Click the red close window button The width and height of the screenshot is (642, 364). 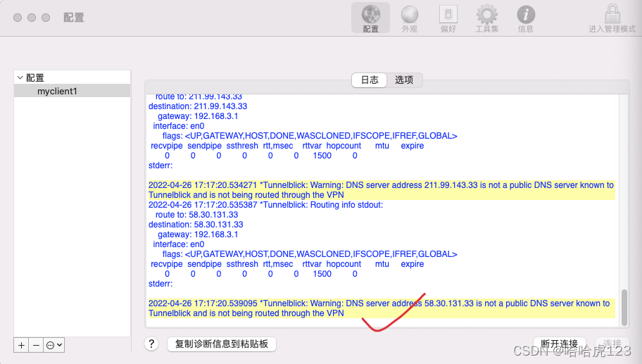tap(18, 18)
